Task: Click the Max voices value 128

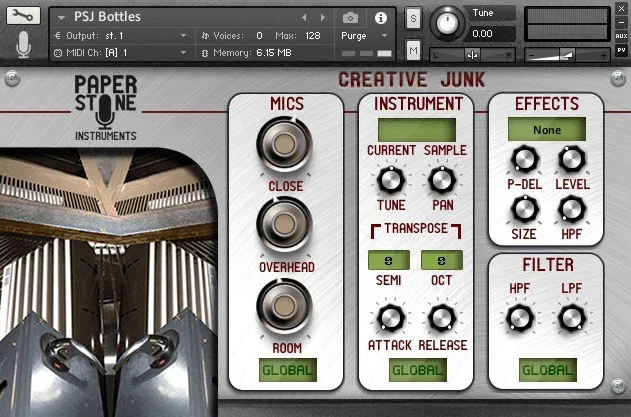Action: coord(313,36)
